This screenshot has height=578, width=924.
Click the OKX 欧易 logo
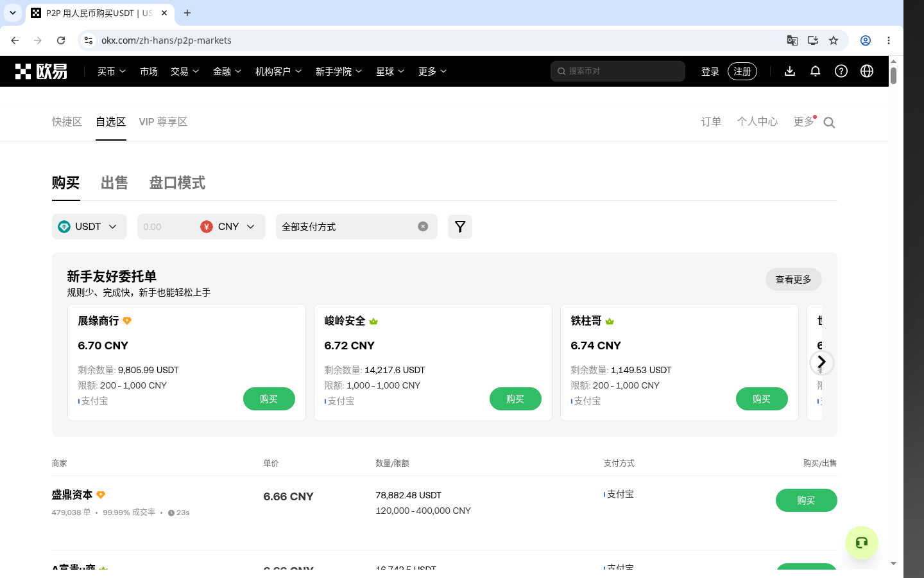(41, 71)
